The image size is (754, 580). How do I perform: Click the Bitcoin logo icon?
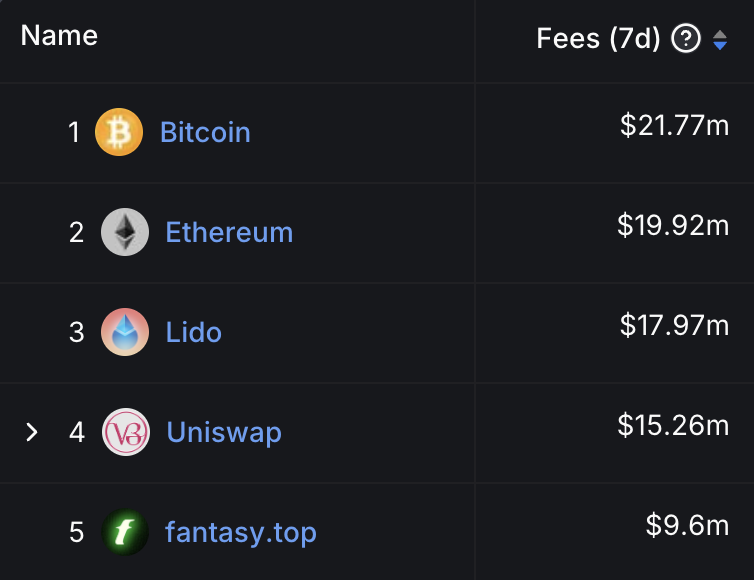click(x=119, y=132)
